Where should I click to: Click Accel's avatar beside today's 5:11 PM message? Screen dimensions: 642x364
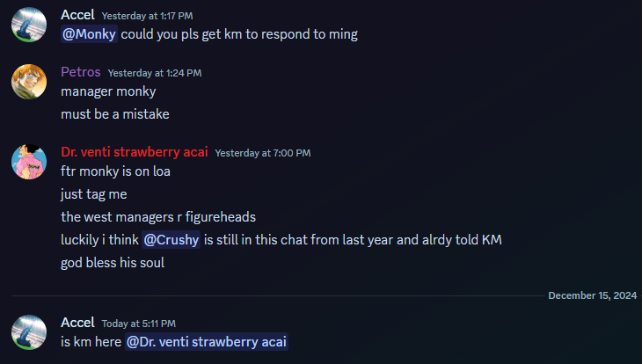coord(28,332)
